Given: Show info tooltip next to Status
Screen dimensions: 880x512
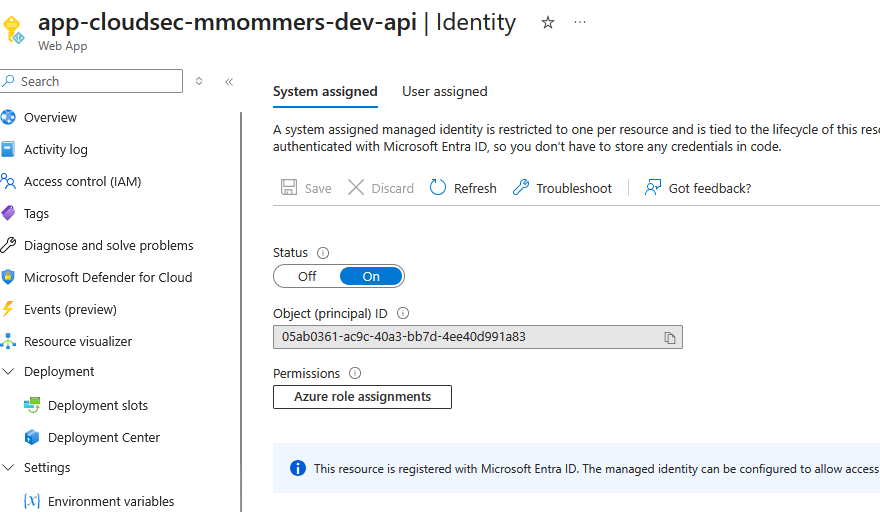Looking at the screenshot, I should click(323, 253).
